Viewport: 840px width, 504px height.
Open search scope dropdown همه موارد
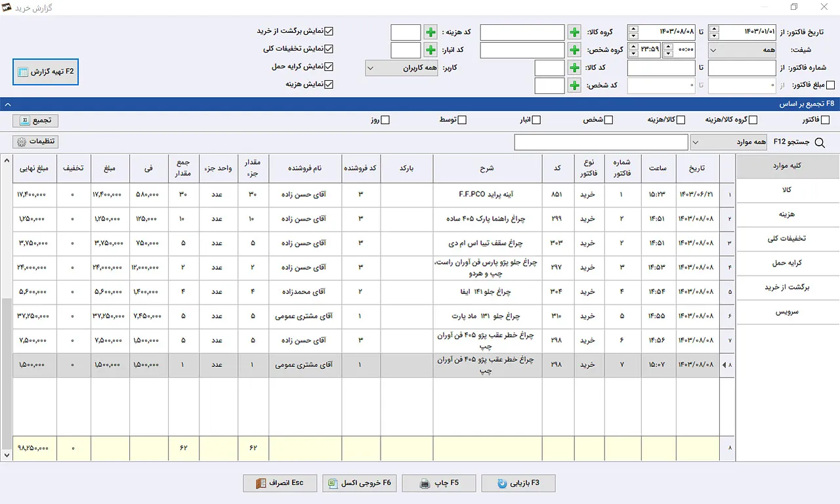pos(727,142)
